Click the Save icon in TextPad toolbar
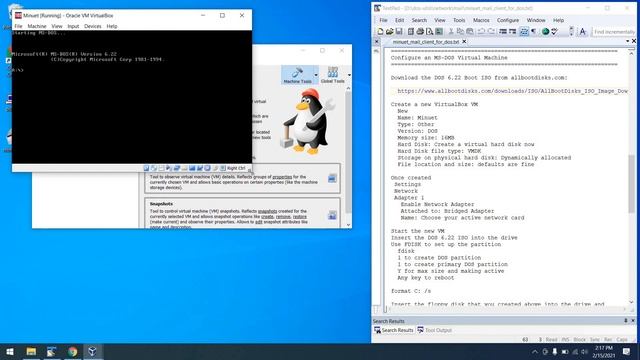640x360 pixels. point(399,31)
